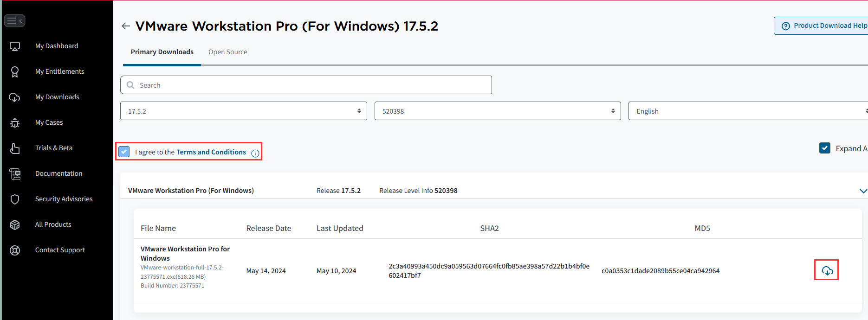Open All Products page
The height and width of the screenshot is (320, 868).
(53, 224)
